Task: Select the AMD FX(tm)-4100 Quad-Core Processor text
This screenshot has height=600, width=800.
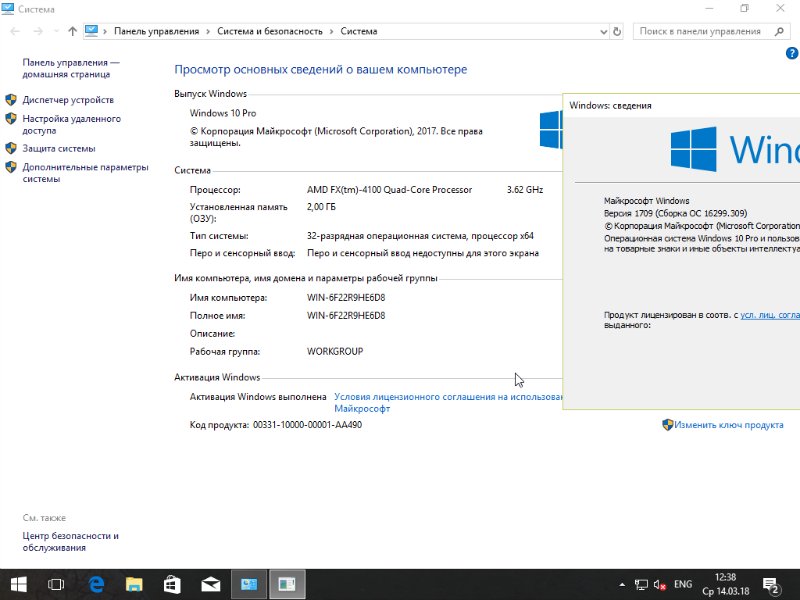Action: [389, 190]
